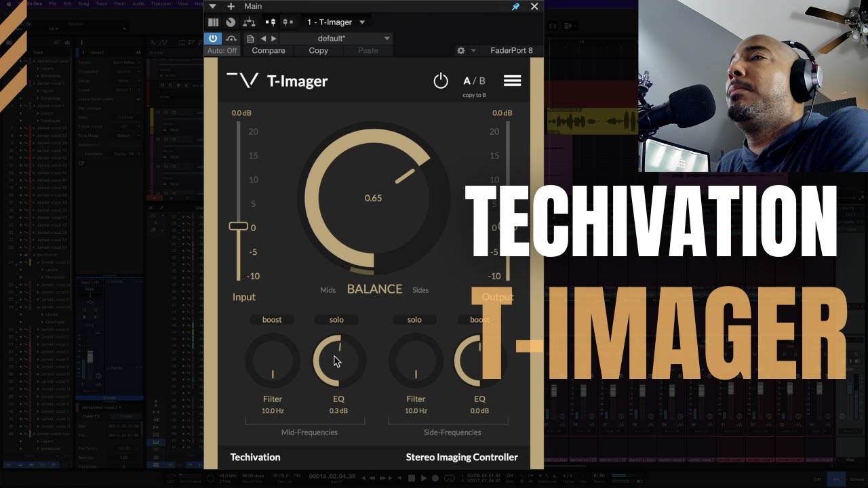The height and width of the screenshot is (488, 868).
Task: Click the Mid EQ 0.3 dB value
Action: (x=338, y=411)
